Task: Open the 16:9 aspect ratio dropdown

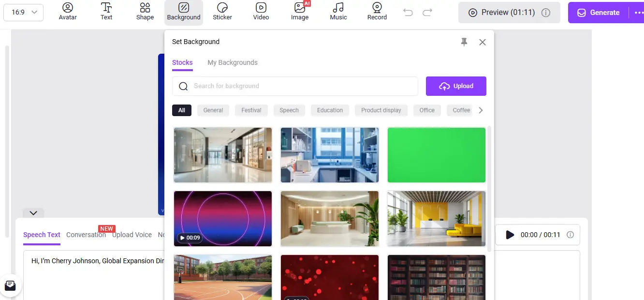Action: (23, 13)
